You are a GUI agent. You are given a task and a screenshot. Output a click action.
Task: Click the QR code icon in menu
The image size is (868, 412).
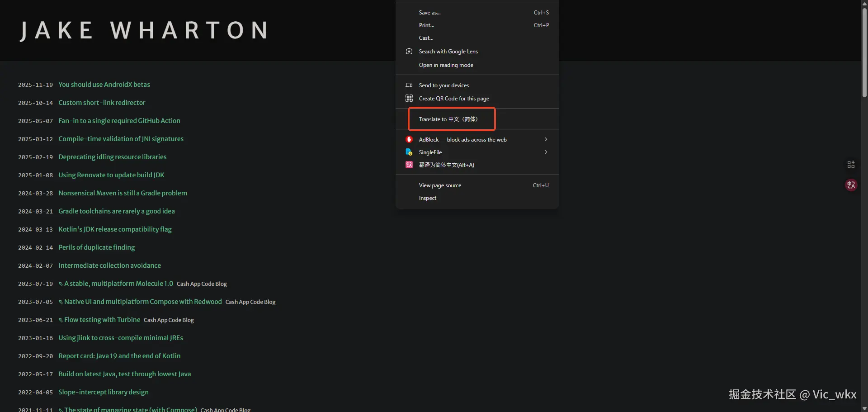point(409,98)
